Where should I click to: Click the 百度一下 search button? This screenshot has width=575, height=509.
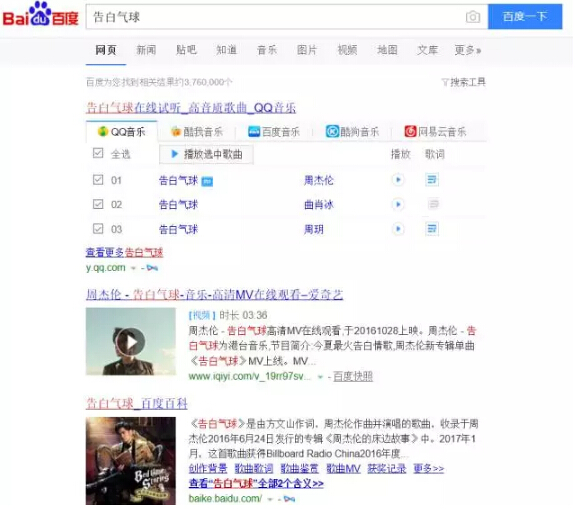[525, 17]
